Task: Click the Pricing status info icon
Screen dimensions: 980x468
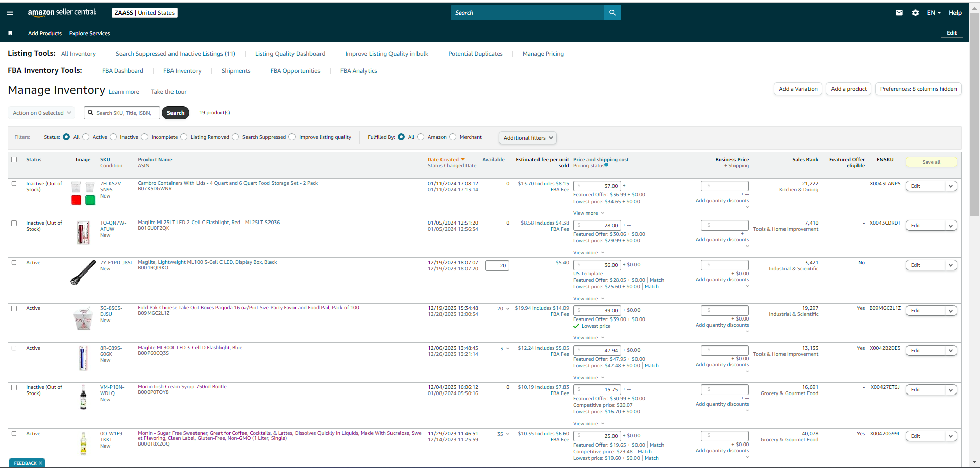Action: [x=606, y=165]
